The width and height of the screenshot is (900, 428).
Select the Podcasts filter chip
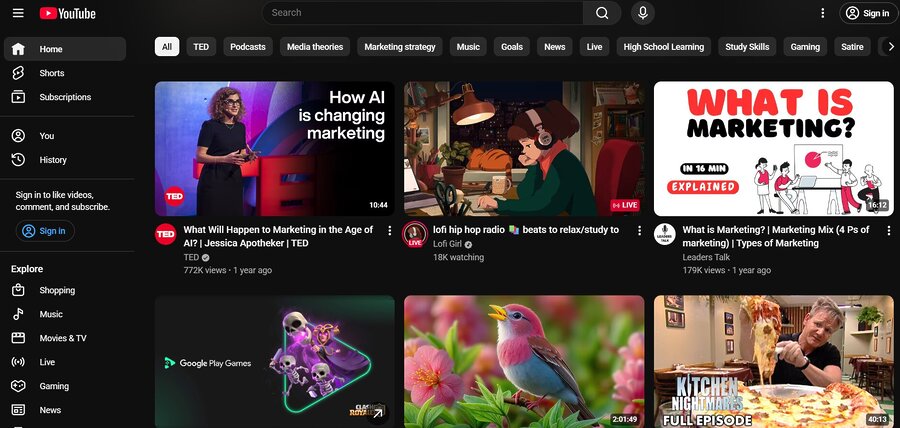[247, 47]
